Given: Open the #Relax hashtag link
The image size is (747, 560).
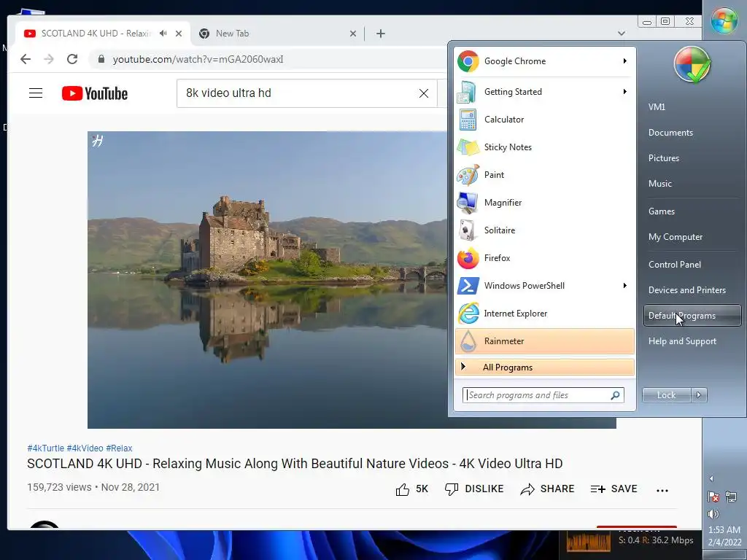Looking at the screenshot, I should click(x=119, y=448).
